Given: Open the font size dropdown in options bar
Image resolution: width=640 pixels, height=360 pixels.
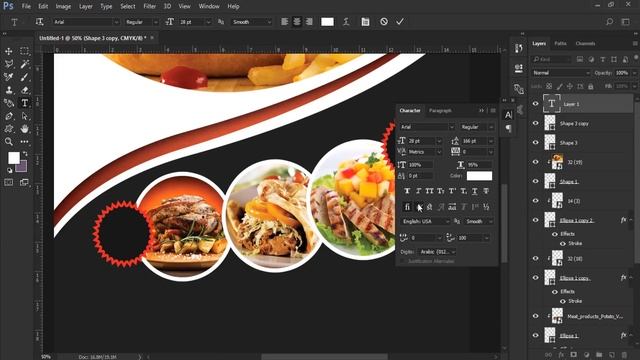Looking at the screenshot, I should [208, 22].
